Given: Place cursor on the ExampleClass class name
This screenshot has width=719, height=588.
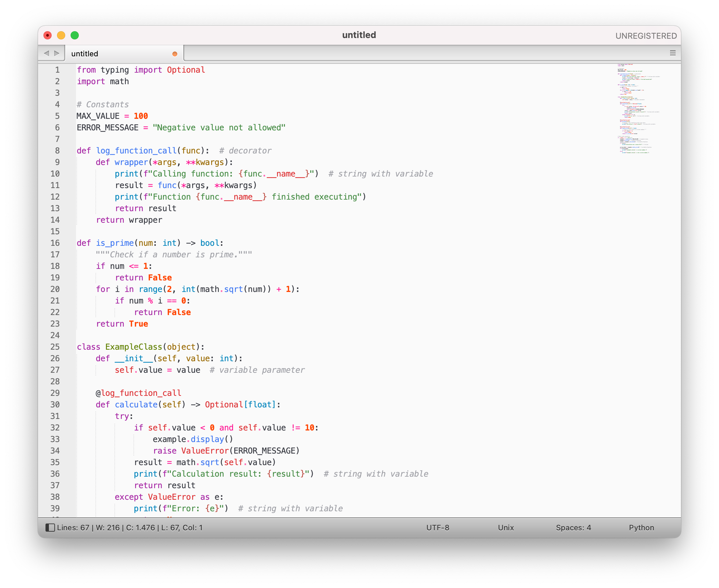Looking at the screenshot, I should [x=133, y=347].
